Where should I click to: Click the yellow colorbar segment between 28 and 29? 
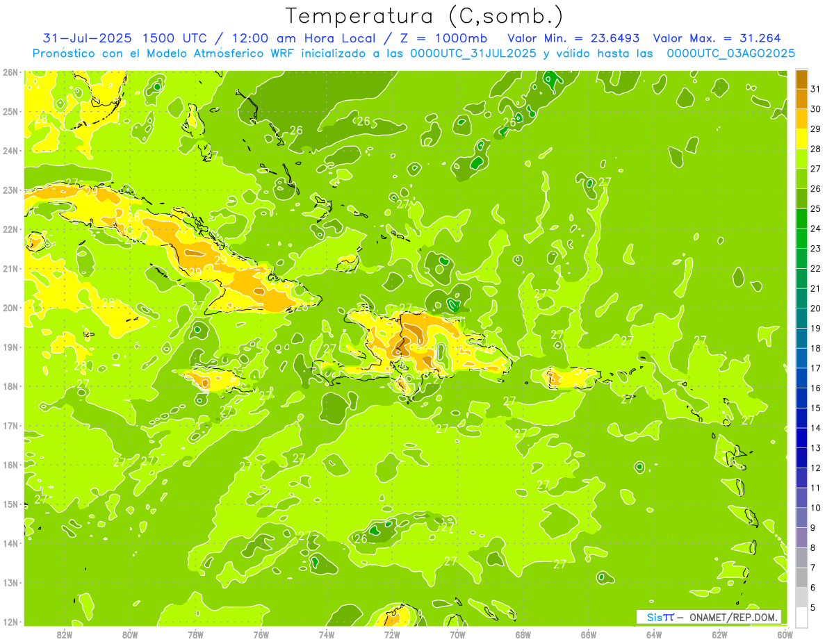coord(801,139)
